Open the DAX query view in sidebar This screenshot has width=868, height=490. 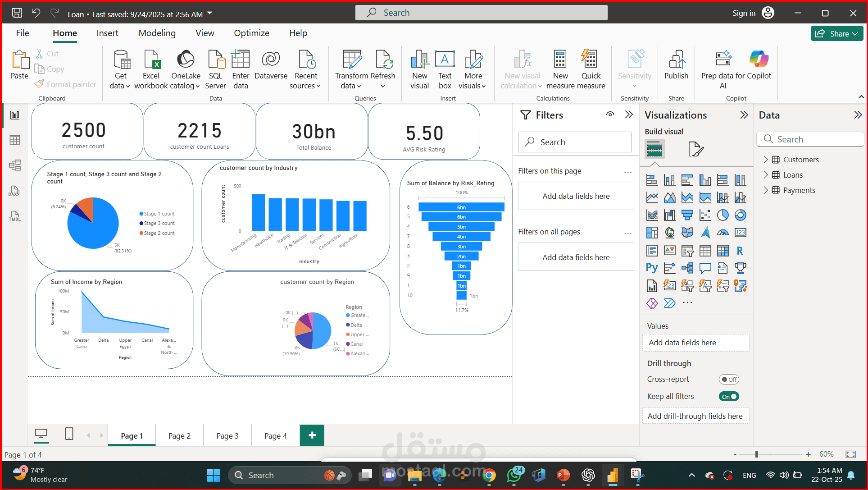(x=14, y=192)
